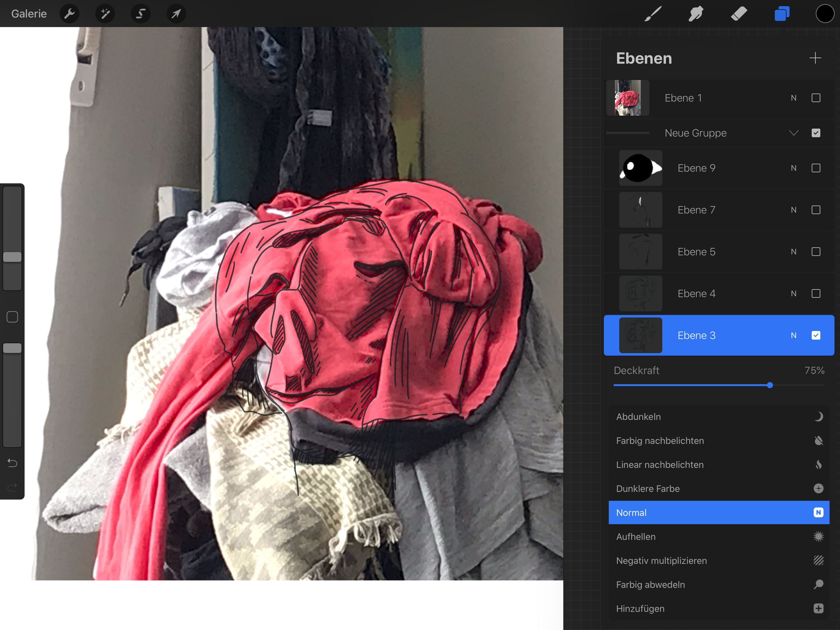The height and width of the screenshot is (630, 840).
Task: Return to Galerie
Action: (x=29, y=14)
